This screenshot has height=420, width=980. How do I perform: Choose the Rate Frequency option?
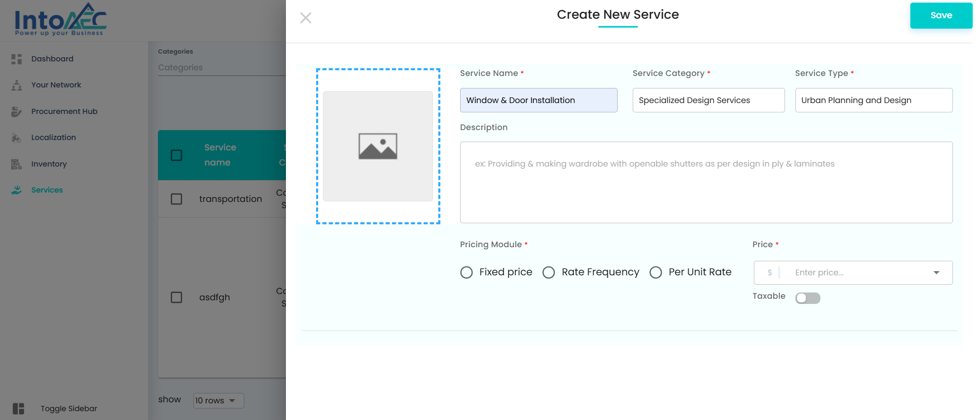click(548, 273)
